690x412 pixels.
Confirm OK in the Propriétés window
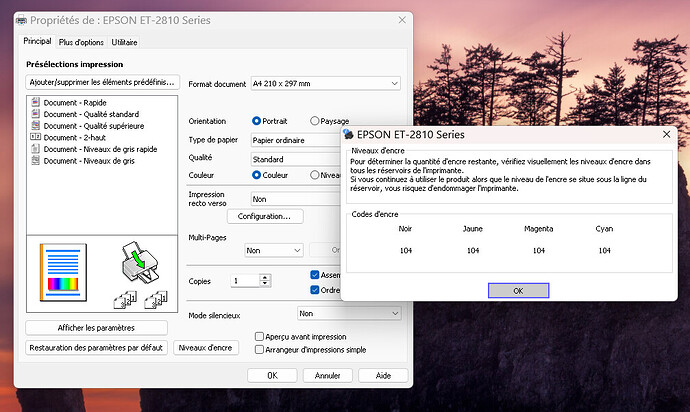click(272, 375)
